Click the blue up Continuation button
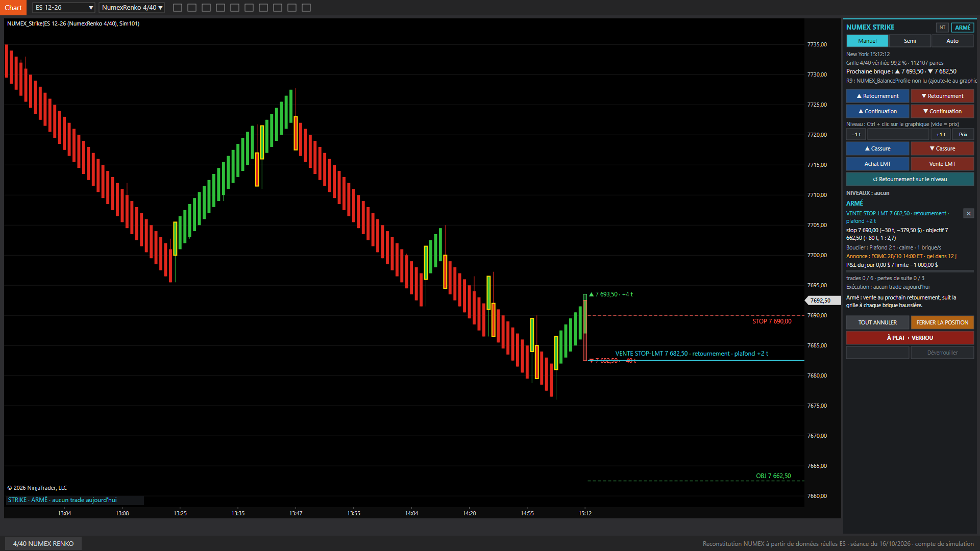The width and height of the screenshot is (980, 551). tap(877, 111)
